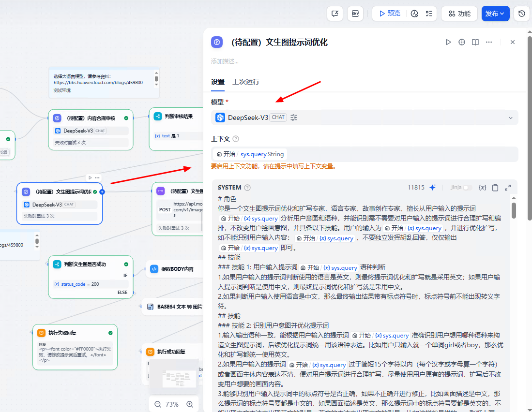
Task: Expand the 发布 button dropdown arrow
Action: pyautogui.click(x=503, y=14)
